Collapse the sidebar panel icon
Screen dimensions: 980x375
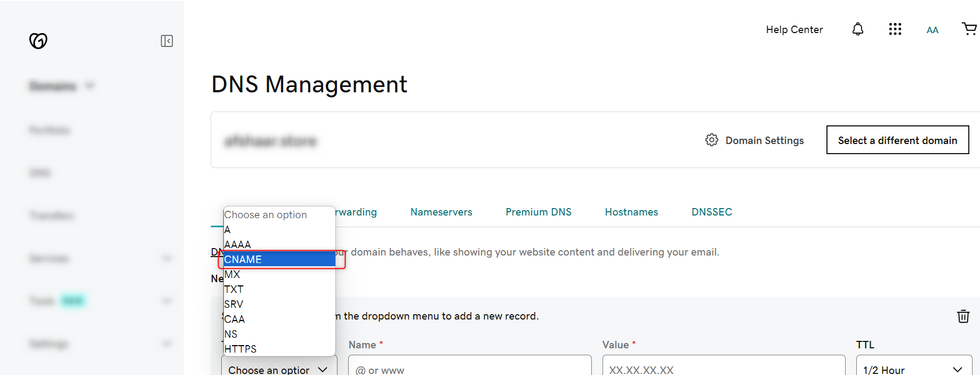pos(167,41)
